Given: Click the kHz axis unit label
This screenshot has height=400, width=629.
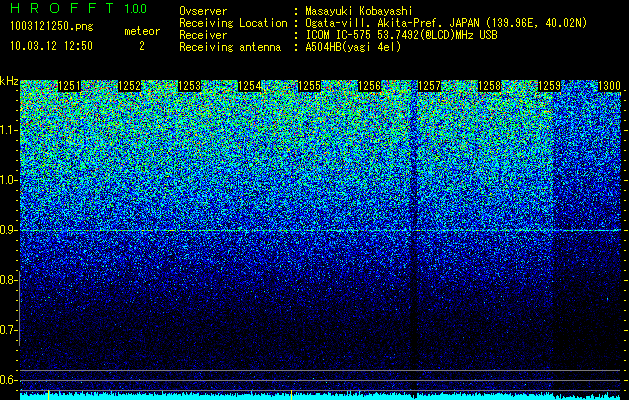Looking at the screenshot, I should [9, 81].
